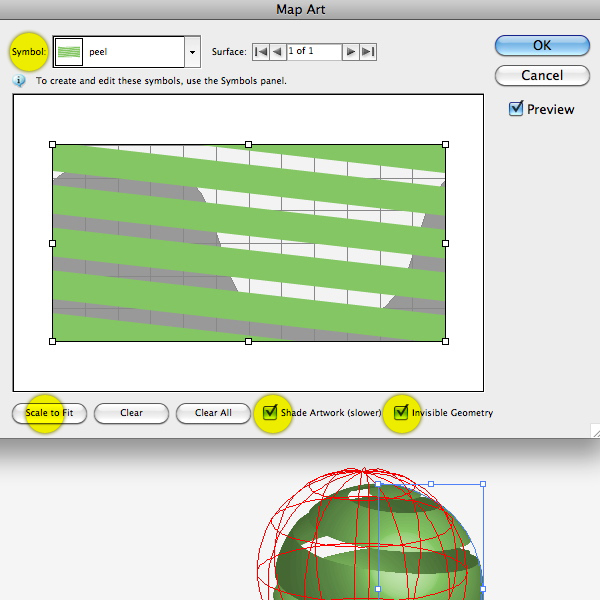The width and height of the screenshot is (600, 600).
Task: Click top-center handle of mapped artwork
Action: tap(248, 144)
